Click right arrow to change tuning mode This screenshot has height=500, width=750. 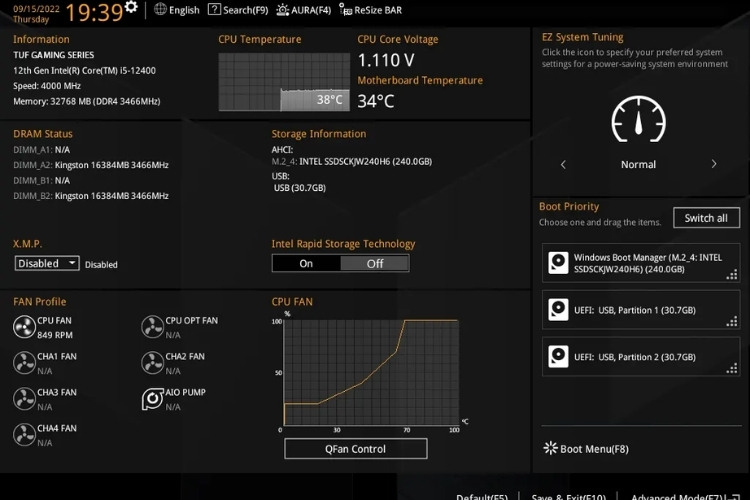pyautogui.click(x=713, y=164)
